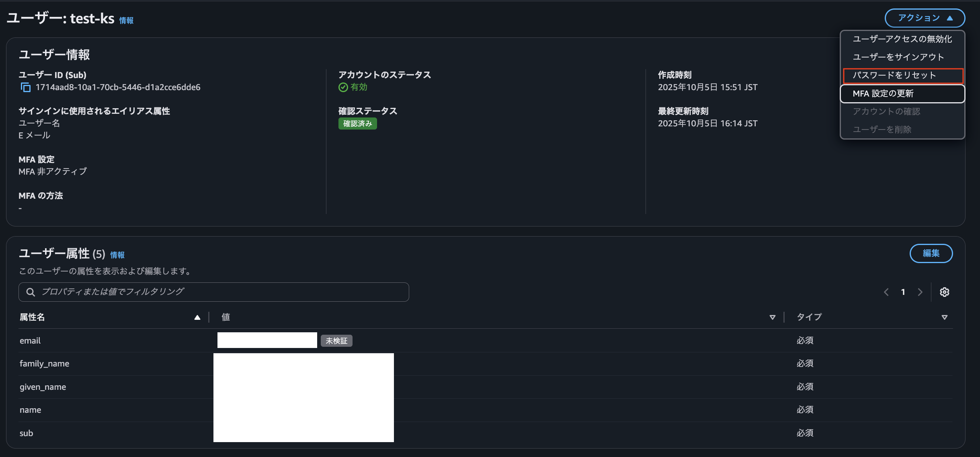
Task: Click page number 1 in pagination
Action: (903, 292)
